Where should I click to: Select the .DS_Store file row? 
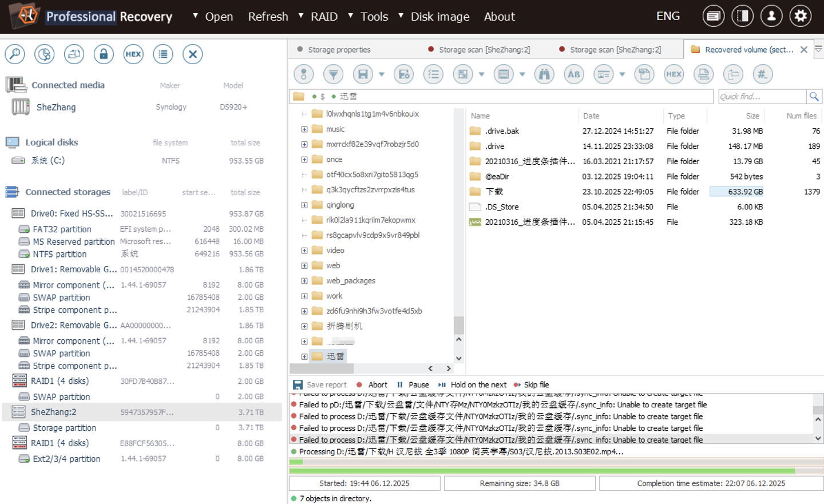coord(644,207)
